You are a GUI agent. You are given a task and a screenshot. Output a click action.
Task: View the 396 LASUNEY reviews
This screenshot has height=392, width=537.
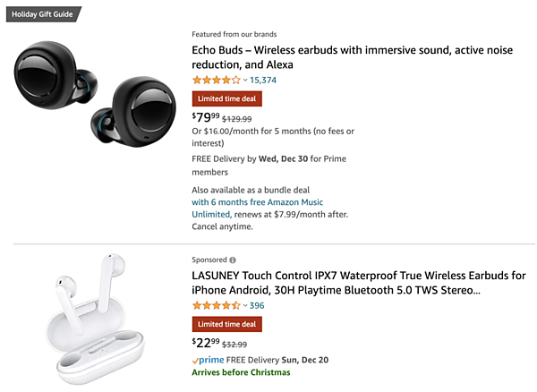(257, 306)
